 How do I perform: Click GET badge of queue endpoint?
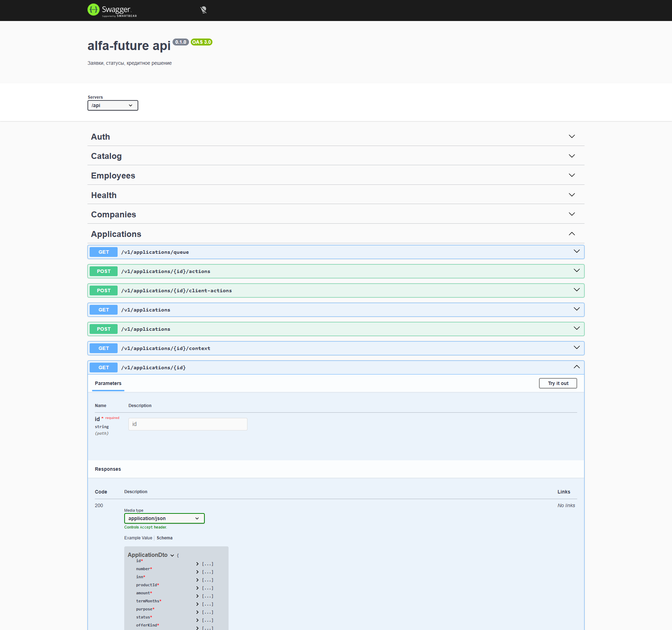click(104, 252)
